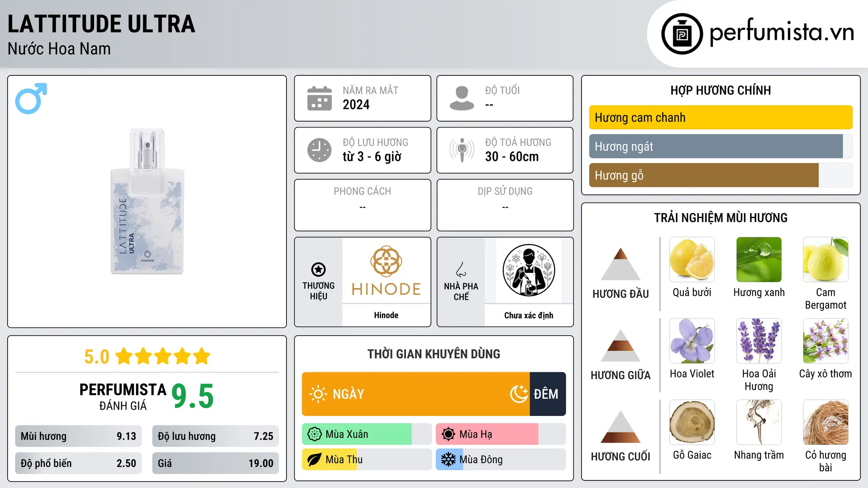The height and width of the screenshot is (488, 868).
Task: Click the middle note pyramid icon
Action: point(620,345)
